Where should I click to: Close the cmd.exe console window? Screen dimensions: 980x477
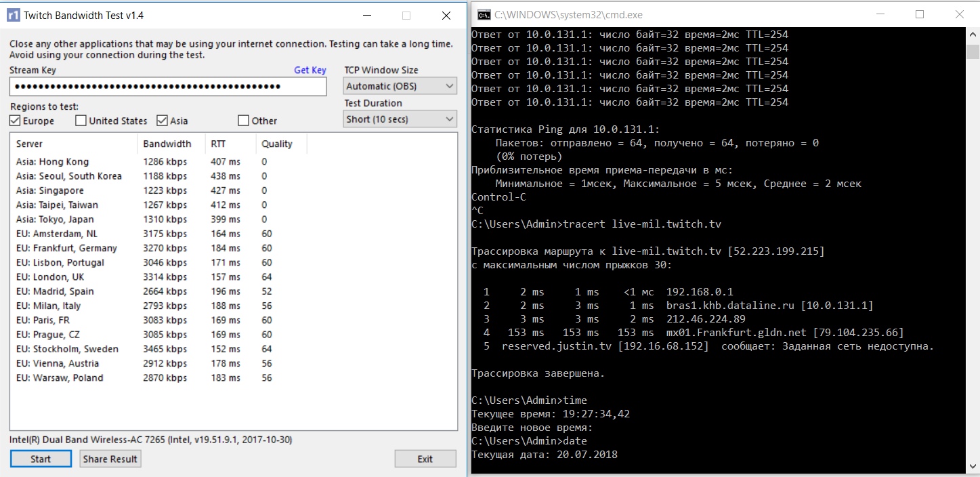pos(959,15)
